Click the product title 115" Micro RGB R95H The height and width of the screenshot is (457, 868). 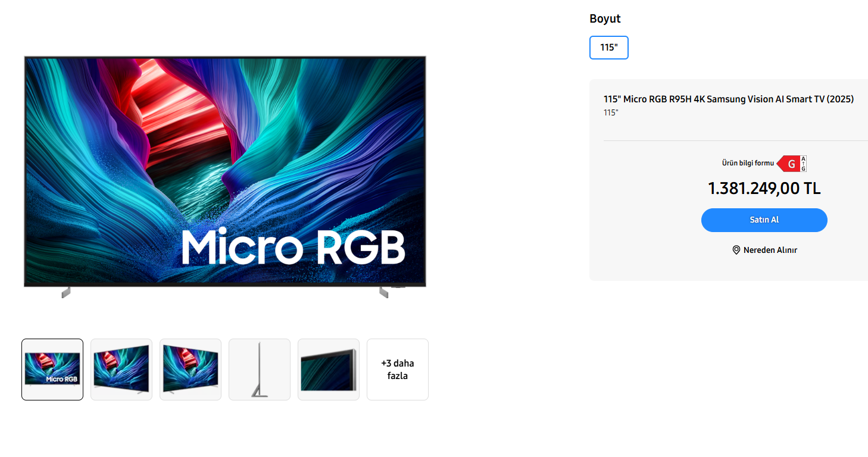(729, 99)
